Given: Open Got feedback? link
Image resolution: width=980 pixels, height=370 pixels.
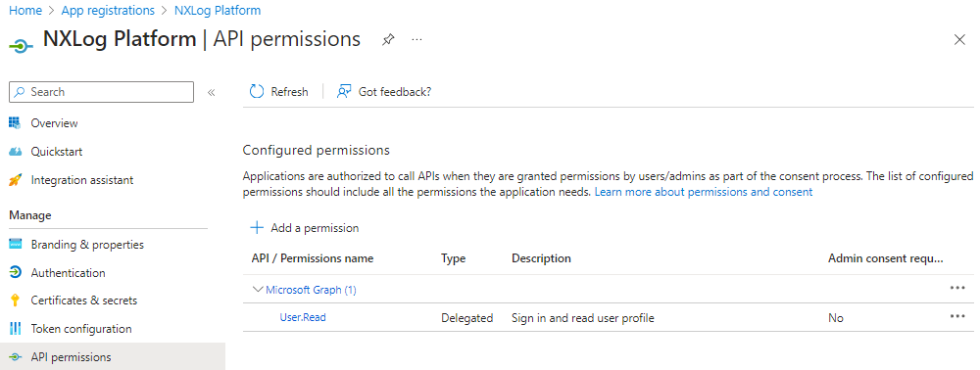Looking at the screenshot, I should [x=394, y=92].
